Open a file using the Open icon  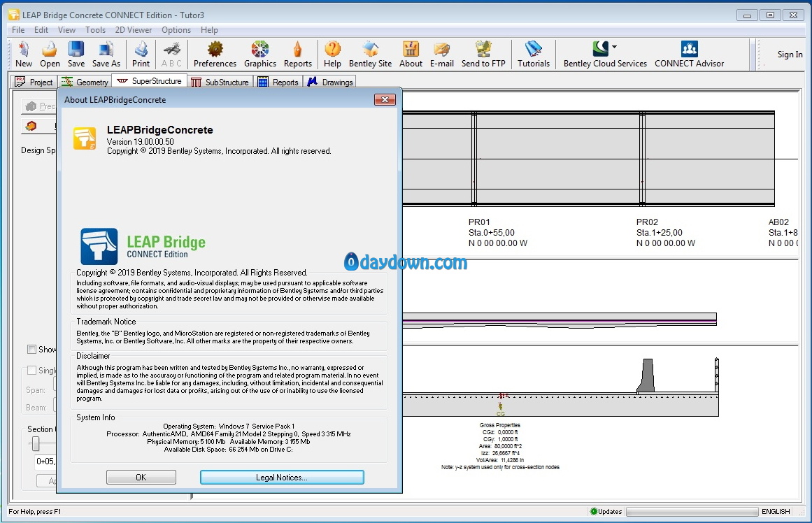50,55
